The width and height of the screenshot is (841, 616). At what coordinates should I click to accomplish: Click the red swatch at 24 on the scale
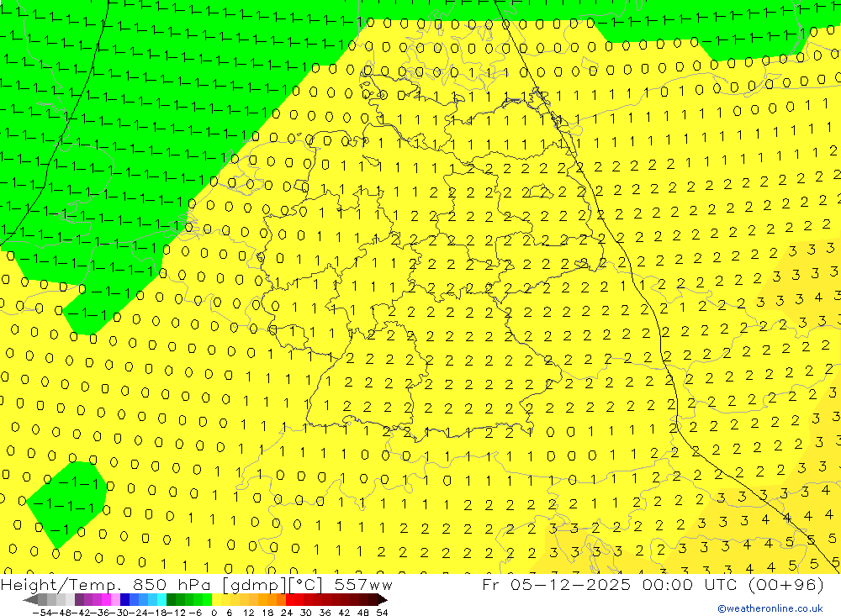(x=290, y=599)
